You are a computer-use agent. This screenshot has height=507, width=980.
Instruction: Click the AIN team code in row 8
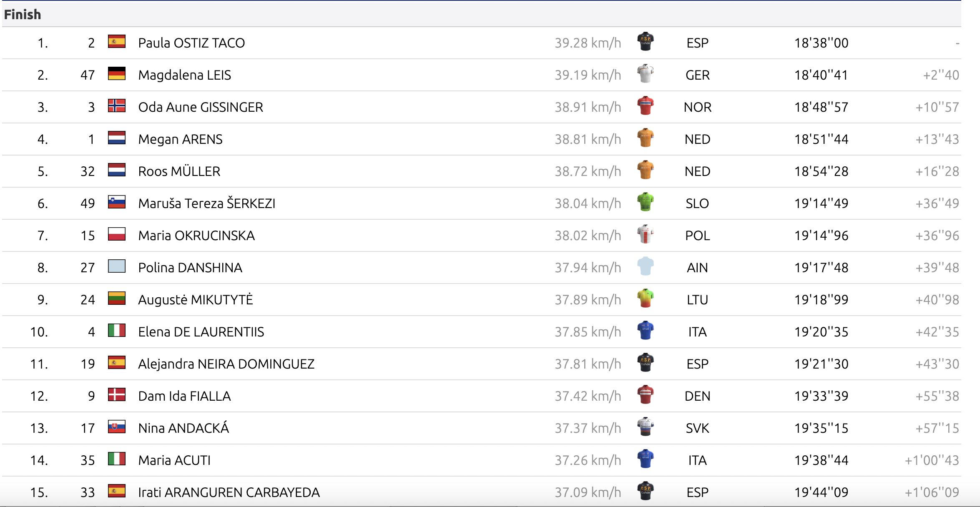pyautogui.click(x=697, y=268)
